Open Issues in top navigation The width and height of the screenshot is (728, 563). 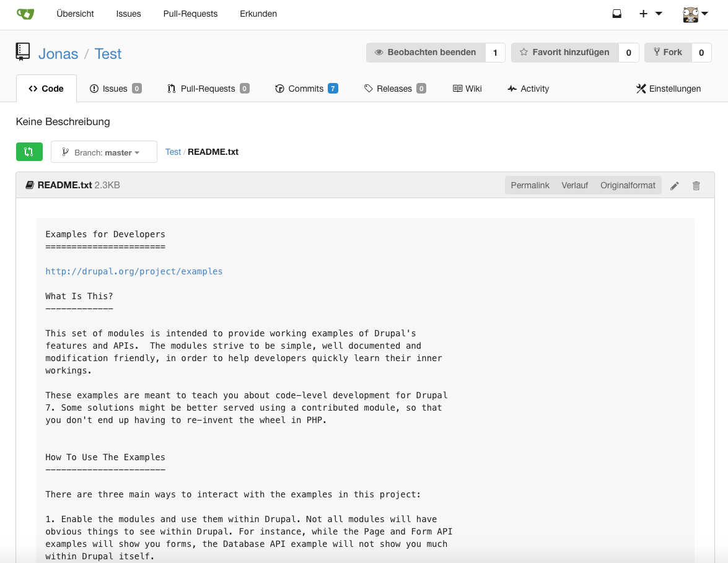[x=129, y=14]
